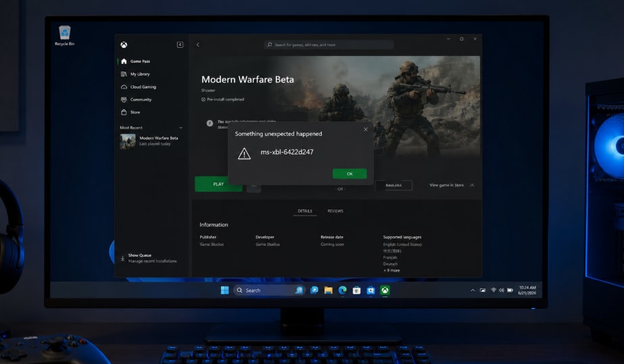Click the download arrow icon by Show Queue
Viewport: 624px width, 364px height.
pyautogui.click(x=122, y=258)
